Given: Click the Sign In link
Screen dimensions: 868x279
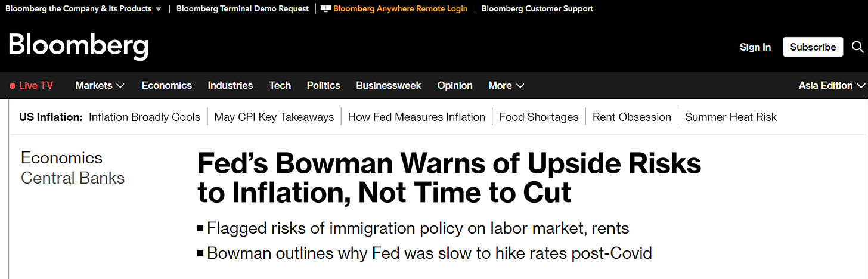Looking at the screenshot, I should tap(755, 47).
